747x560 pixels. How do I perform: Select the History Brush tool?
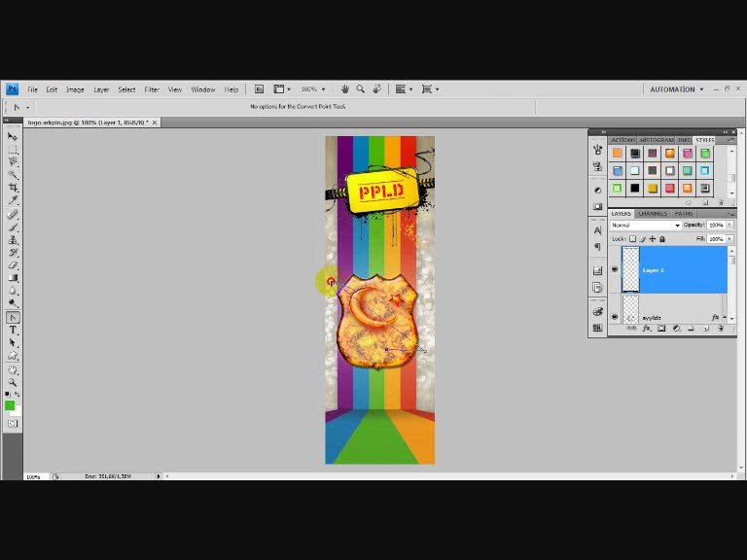13,253
